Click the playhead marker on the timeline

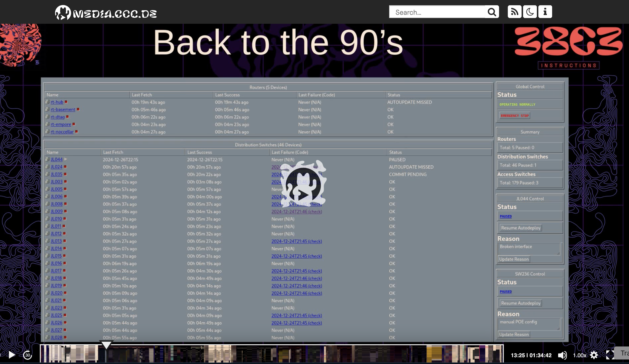(x=106, y=345)
